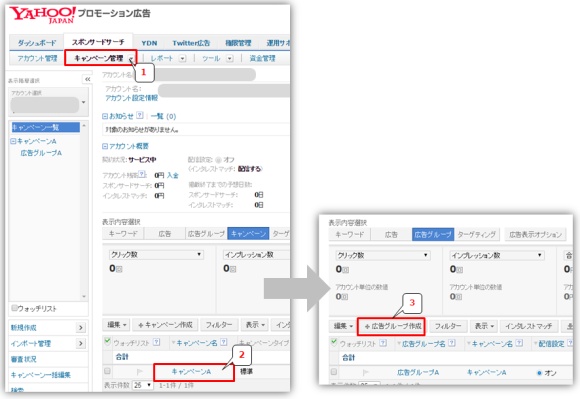Toggle the header checkbox in the campaign table

[107, 341]
